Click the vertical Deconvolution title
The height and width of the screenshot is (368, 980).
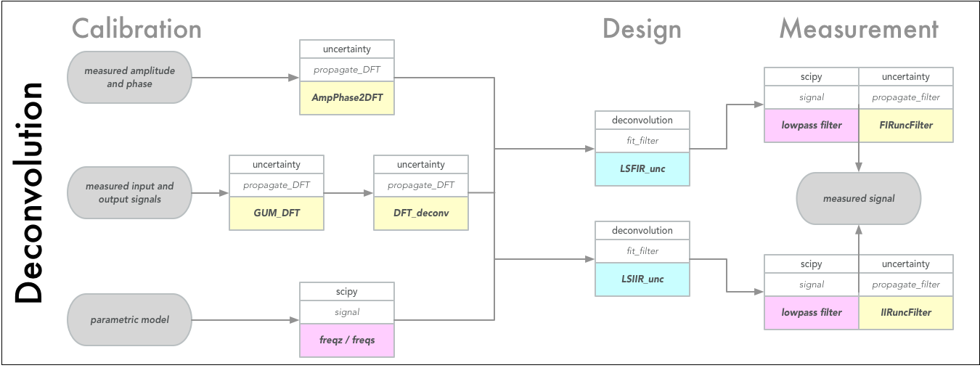(x=29, y=192)
